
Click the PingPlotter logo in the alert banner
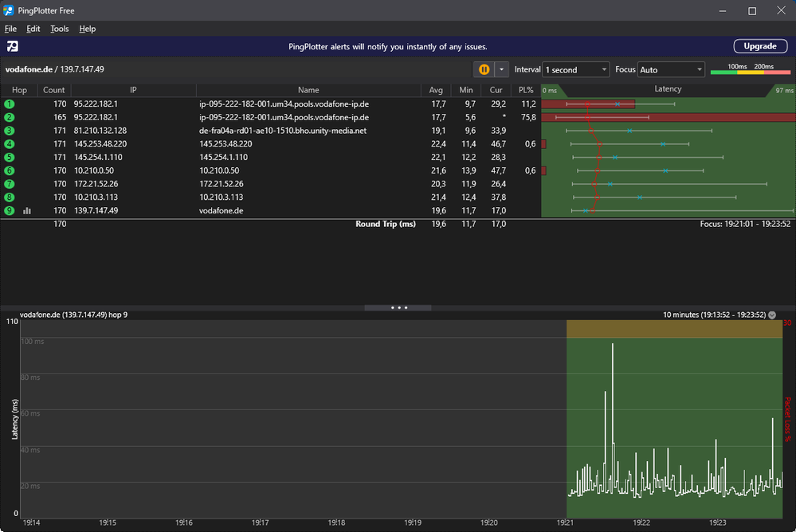(x=13, y=46)
